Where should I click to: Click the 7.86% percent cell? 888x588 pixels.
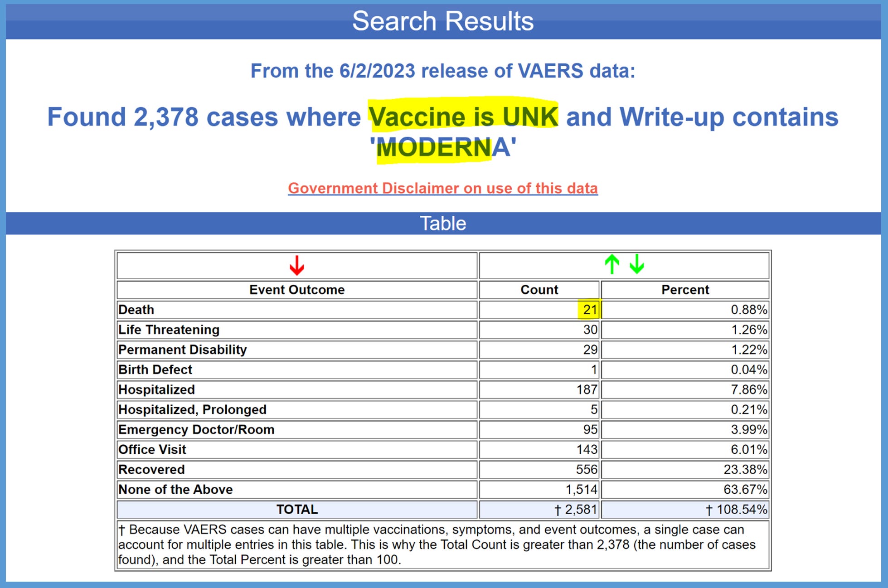(x=685, y=389)
